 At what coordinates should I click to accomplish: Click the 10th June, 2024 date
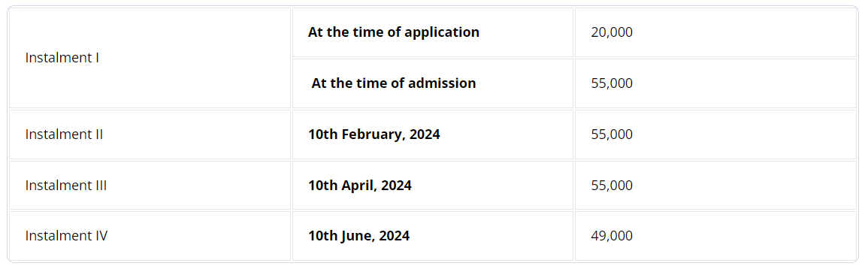point(358,236)
